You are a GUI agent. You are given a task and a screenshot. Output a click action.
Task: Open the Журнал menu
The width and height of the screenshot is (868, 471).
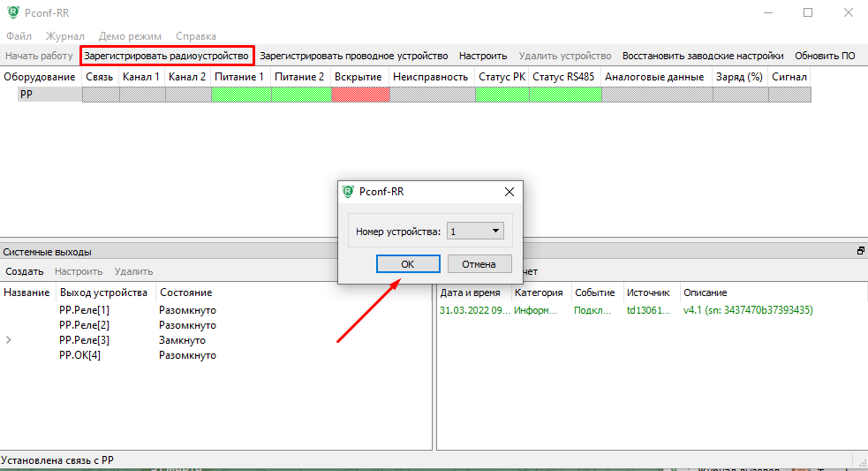tap(65, 36)
